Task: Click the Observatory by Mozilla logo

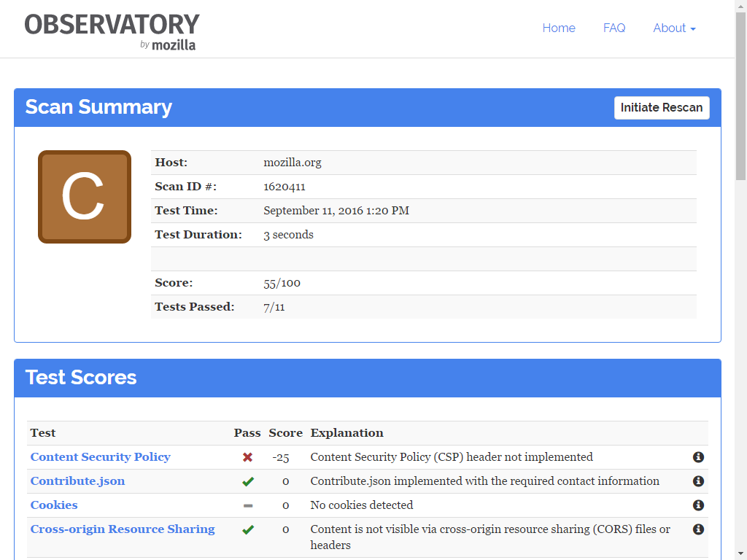Action: pyautogui.click(x=112, y=31)
